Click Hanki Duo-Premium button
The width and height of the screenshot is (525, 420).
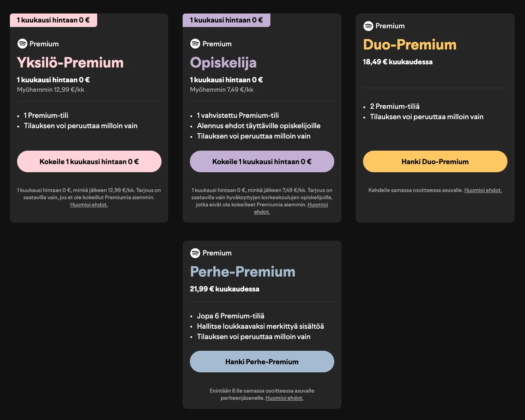click(x=435, y=161)
